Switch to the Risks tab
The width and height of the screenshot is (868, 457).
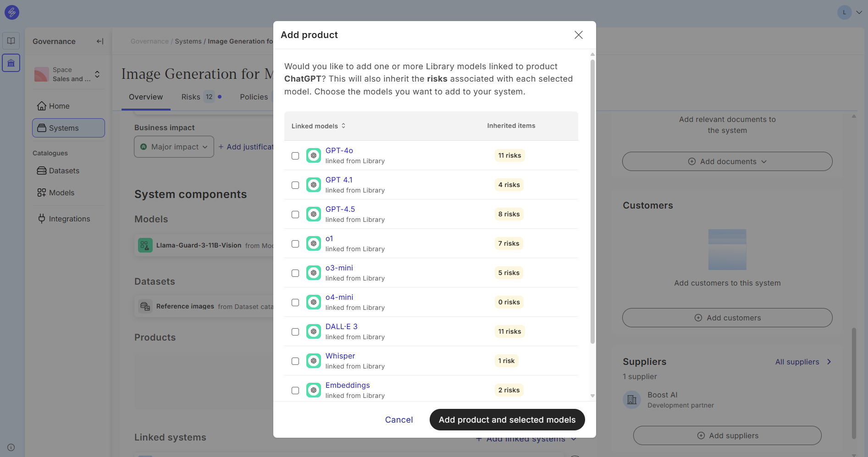point(191,97)
